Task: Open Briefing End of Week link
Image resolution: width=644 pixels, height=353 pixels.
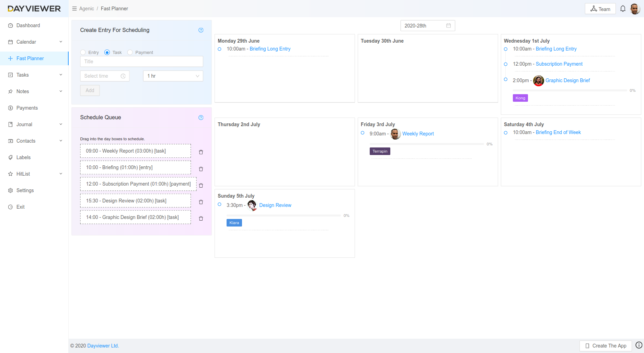Action: [x=558, y=132]
